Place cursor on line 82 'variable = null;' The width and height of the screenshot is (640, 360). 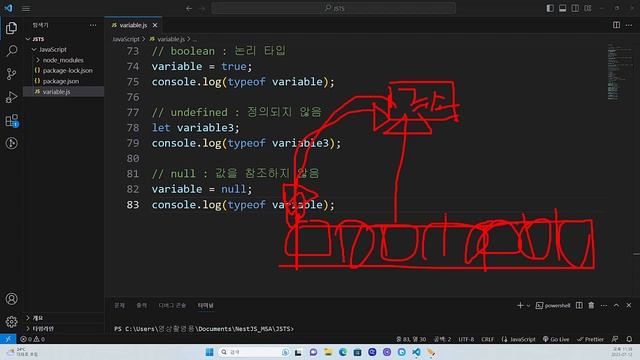(x=202, y=189)
